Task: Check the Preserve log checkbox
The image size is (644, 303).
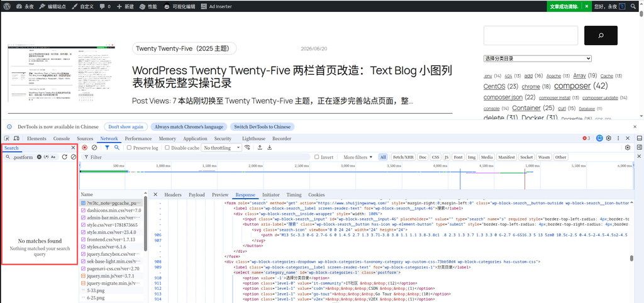Action: pos(129,148)
